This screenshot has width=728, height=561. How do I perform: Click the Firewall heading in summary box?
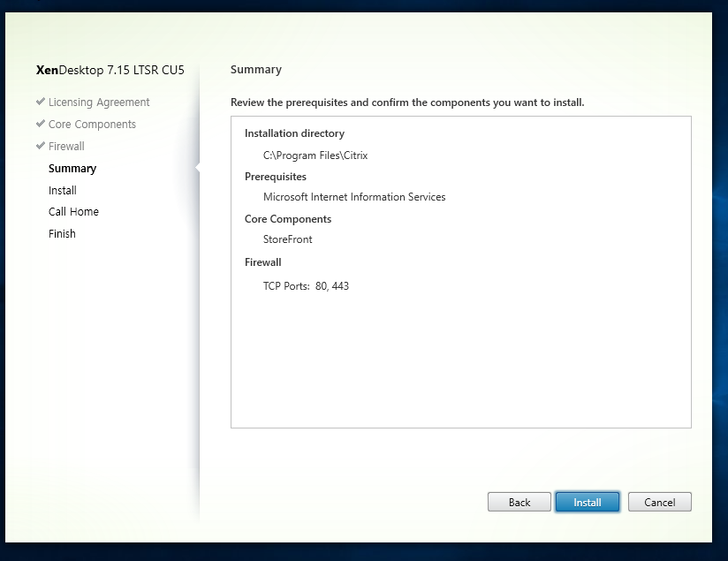pos(262,262)
